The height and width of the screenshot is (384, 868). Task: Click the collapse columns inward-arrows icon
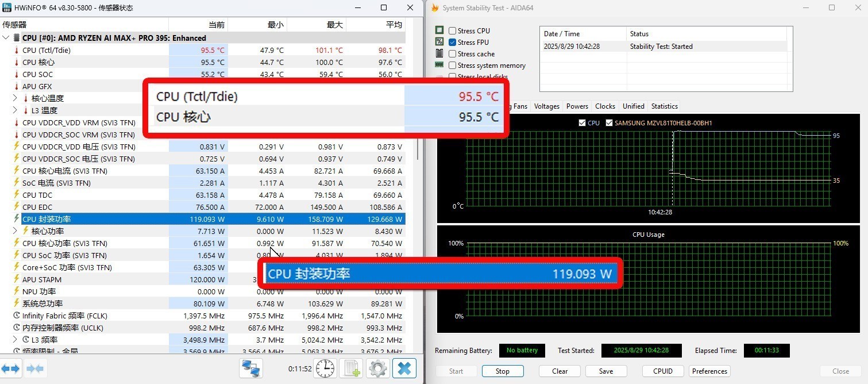pyautogui.click(x=35, y=368)
